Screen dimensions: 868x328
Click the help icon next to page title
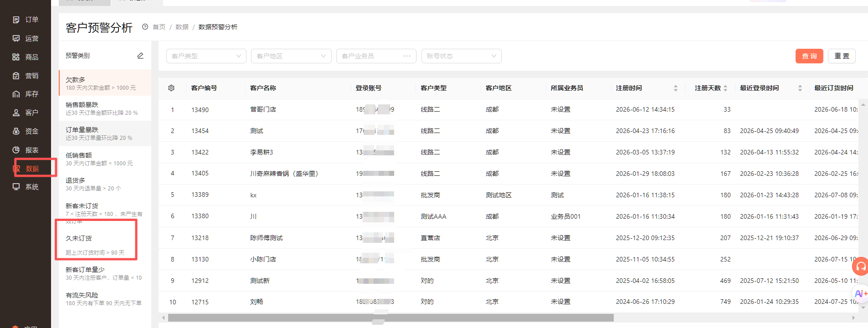coord(145,27)
